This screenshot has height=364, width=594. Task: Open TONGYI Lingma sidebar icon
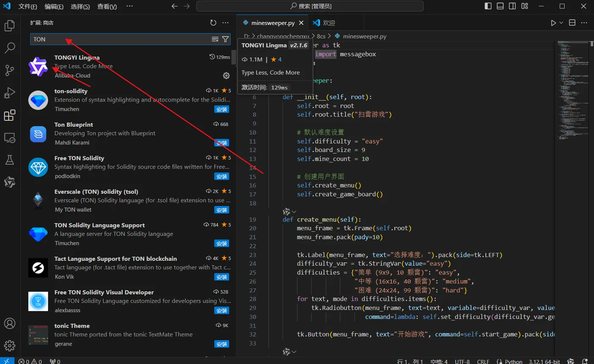[x=10, y=182]
